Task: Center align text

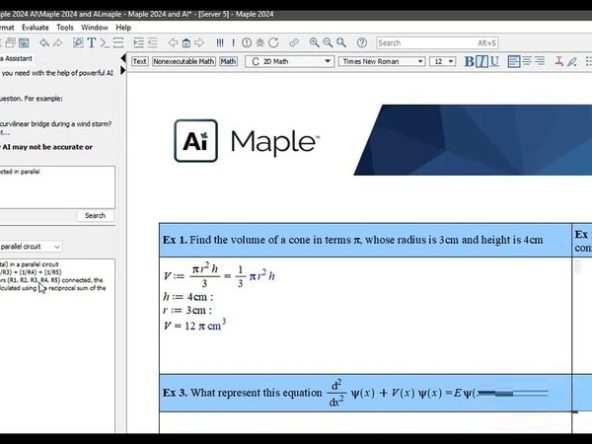Action: [527, 61]
